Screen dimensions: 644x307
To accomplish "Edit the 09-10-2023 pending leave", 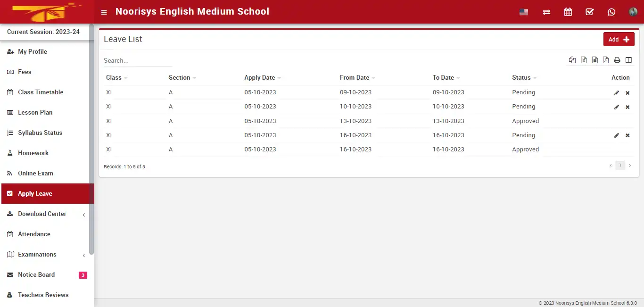I will point(617,93).
